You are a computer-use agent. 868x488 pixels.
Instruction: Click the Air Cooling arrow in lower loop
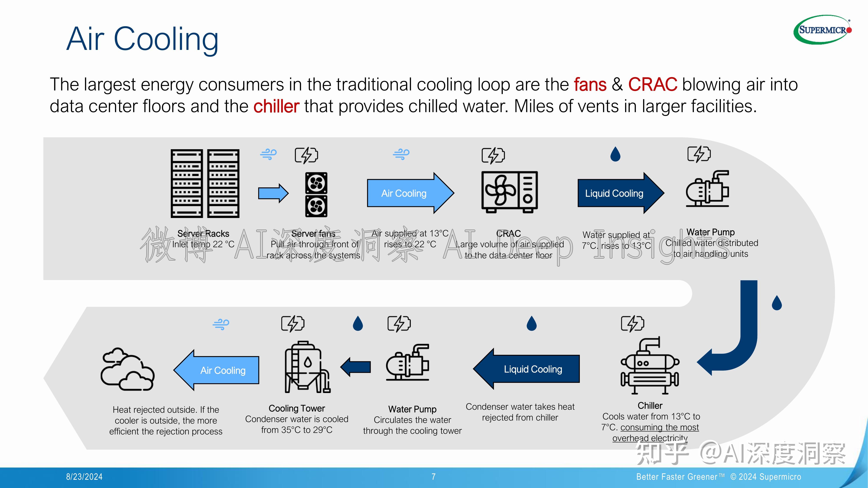[x=220, y=371]
